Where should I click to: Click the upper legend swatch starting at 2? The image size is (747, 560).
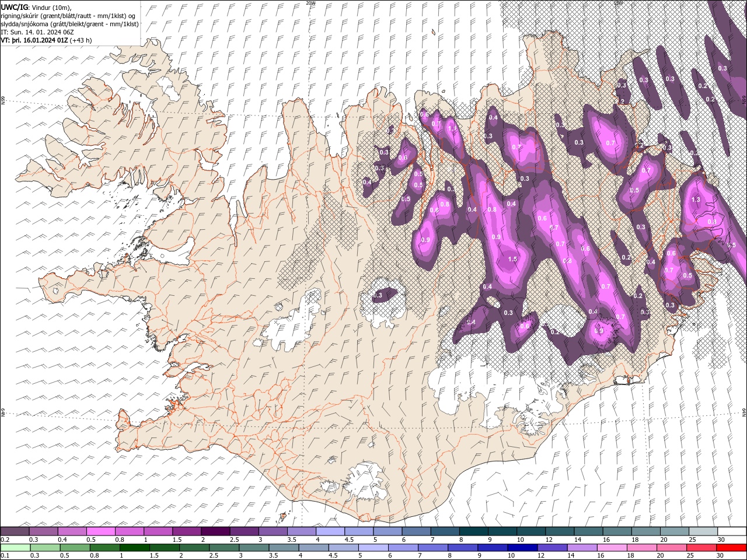pos(215,531)
